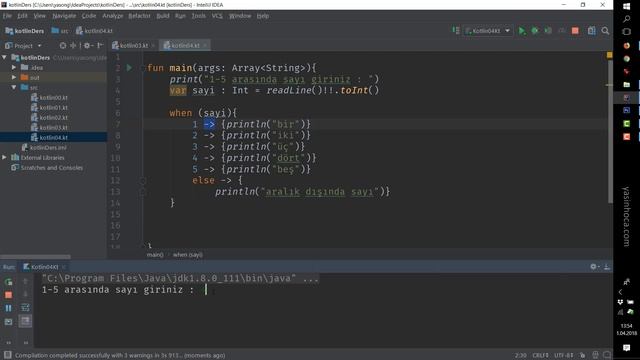The height and width of the screenshot is (360, 640).
Task: Open Windows search on the taskbar
Action: click(627, 19)
